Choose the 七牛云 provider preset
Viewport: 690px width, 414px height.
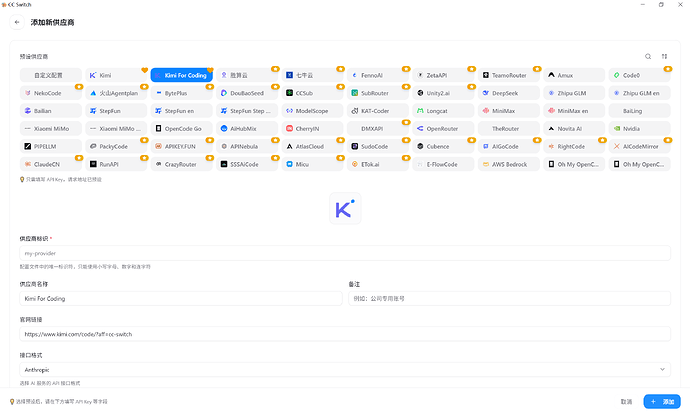pos(312,75)
